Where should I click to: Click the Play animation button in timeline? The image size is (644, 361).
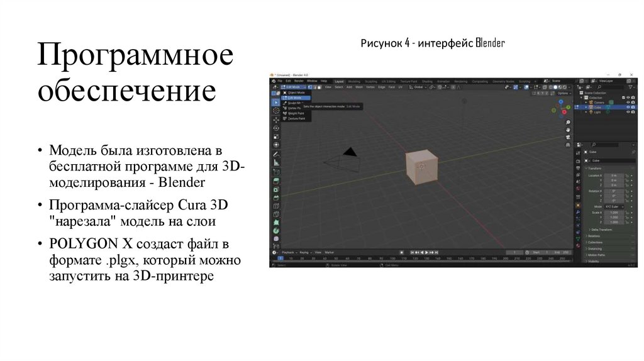pos(426,252)
